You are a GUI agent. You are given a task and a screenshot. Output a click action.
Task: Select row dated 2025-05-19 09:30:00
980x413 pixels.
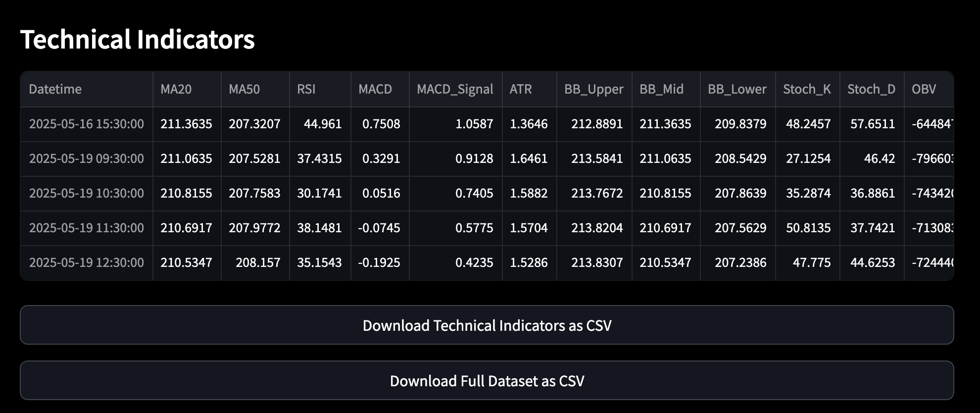(x=487, y=158)
